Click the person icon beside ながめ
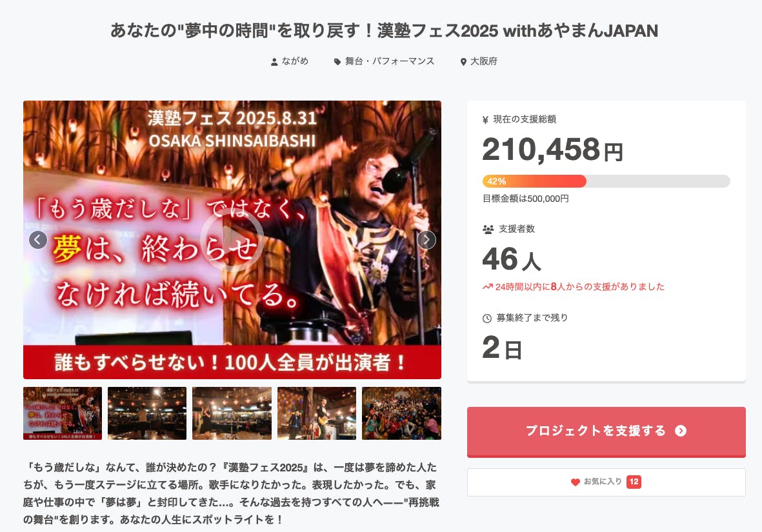Image resolution: width=762 pixels, height=532 pixels. (274, 62)
